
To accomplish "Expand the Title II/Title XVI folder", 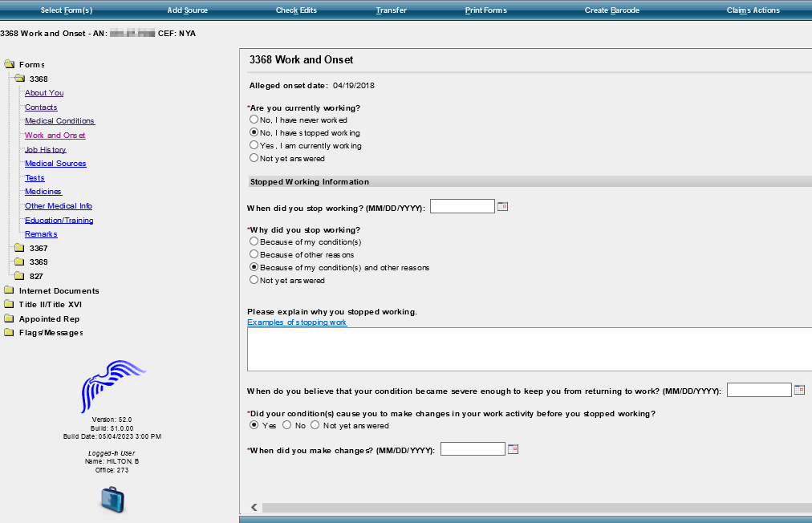I will coord(9,305).
